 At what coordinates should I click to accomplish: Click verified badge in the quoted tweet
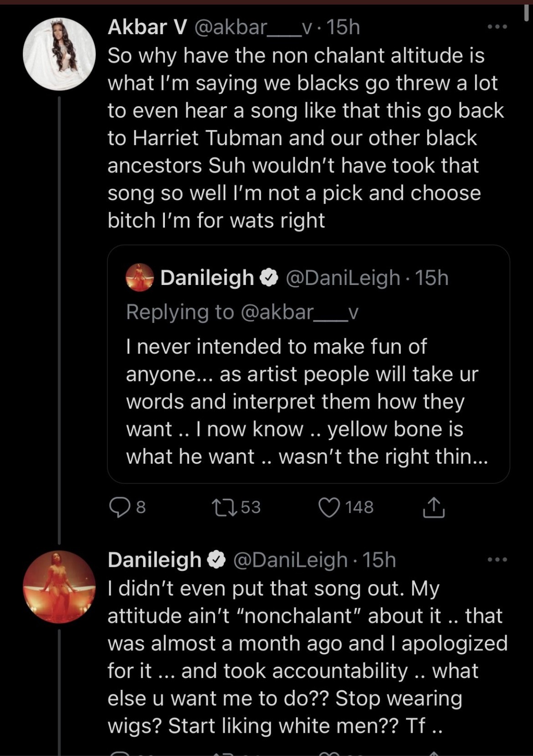[x=269, y=278]
